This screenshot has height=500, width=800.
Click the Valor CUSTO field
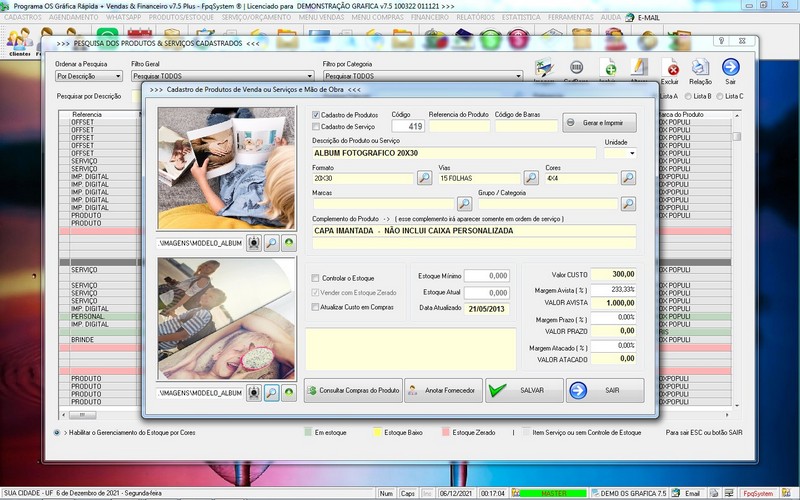[x=613, y=274]
